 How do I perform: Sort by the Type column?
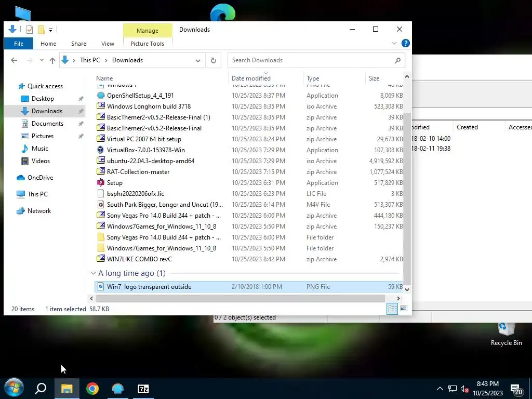pos(313,78)
